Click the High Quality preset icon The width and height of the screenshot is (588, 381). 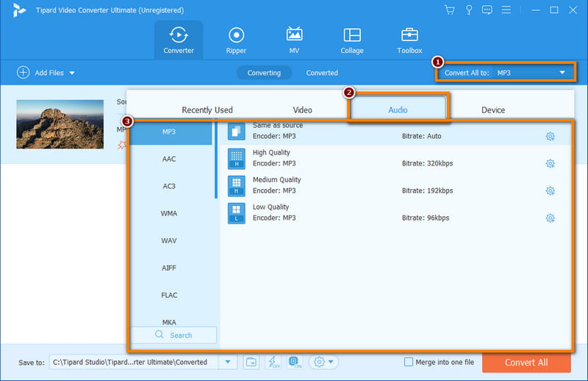(236, 158)
